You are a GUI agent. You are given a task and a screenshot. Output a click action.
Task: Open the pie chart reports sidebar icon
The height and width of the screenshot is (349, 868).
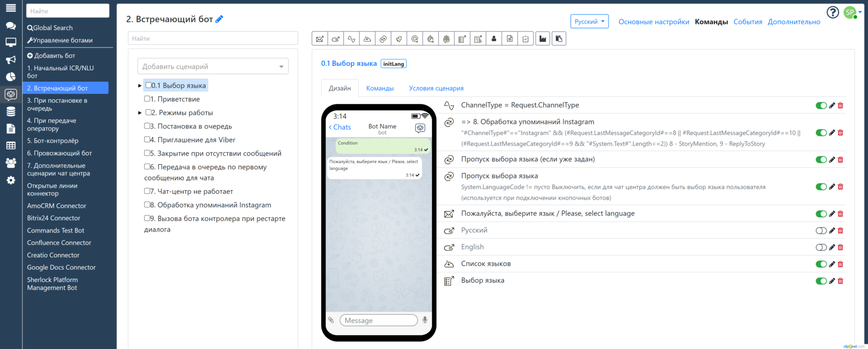coord(10,77)
